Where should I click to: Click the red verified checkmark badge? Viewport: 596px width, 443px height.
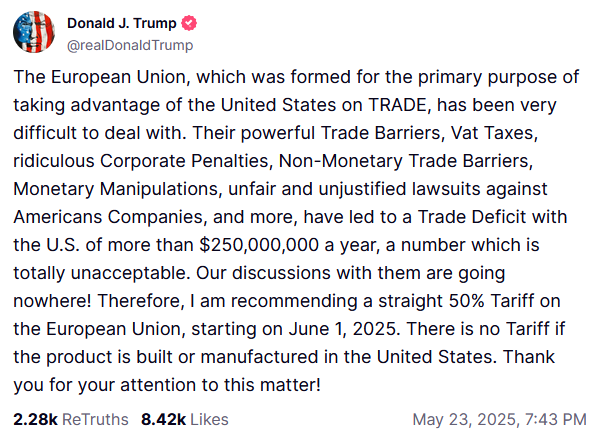tap(189, 23)
